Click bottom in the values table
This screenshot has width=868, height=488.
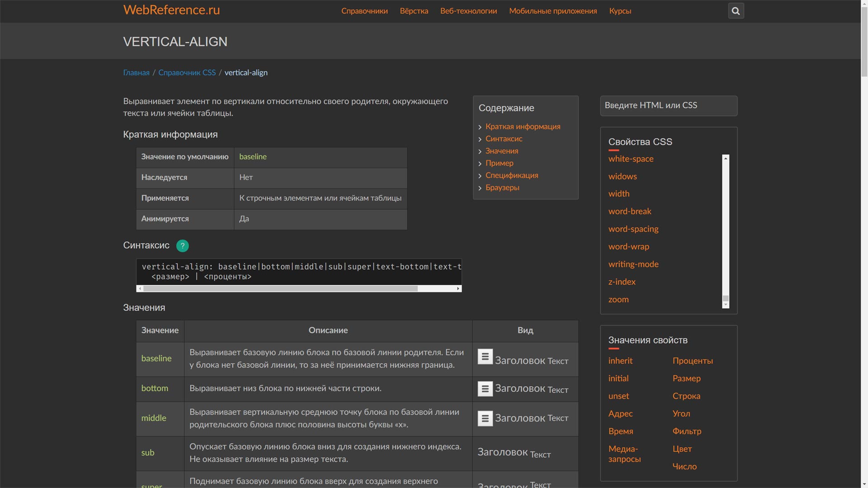[x=155, y=389]
